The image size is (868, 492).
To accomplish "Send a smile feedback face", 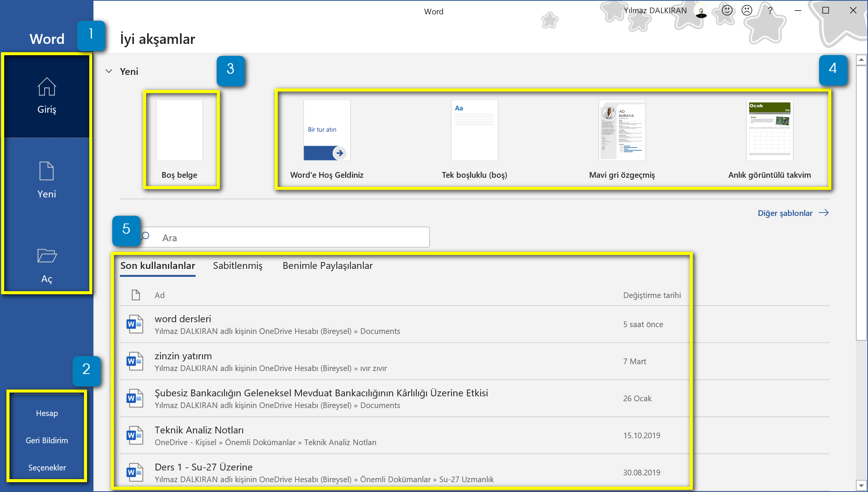I will 727,11.
